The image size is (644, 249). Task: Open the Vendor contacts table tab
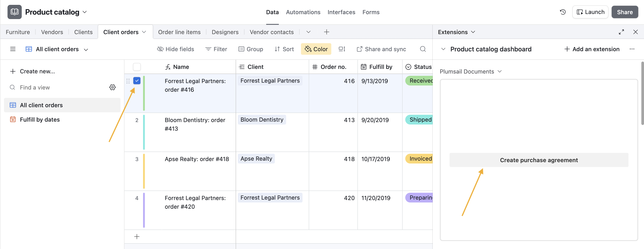tap(272, 32)
